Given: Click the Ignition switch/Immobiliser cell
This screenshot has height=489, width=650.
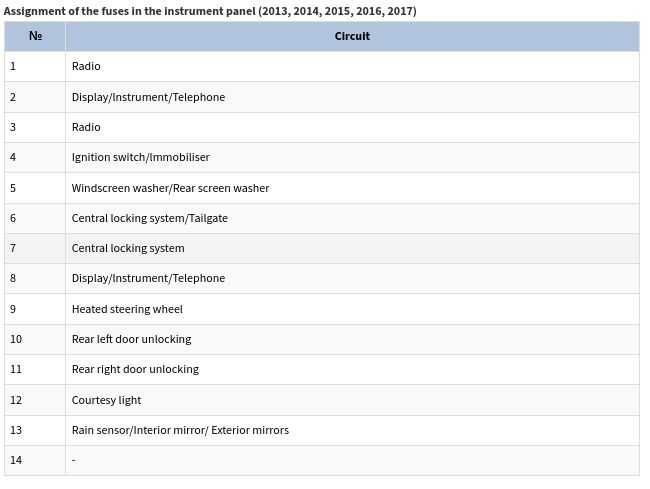Looking at the screenshot, I should pos(140,157).
